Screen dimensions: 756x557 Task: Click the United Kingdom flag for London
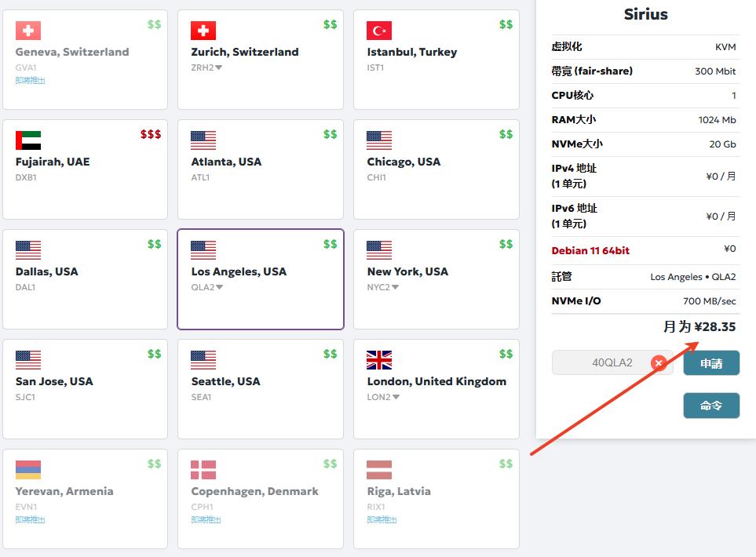[379, 360]
